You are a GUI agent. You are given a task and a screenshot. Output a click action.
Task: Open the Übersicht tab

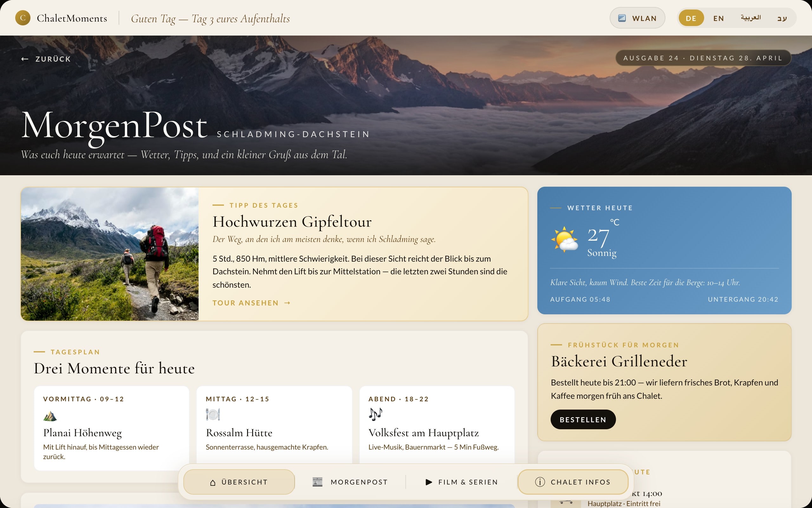[x=239, y=482]
